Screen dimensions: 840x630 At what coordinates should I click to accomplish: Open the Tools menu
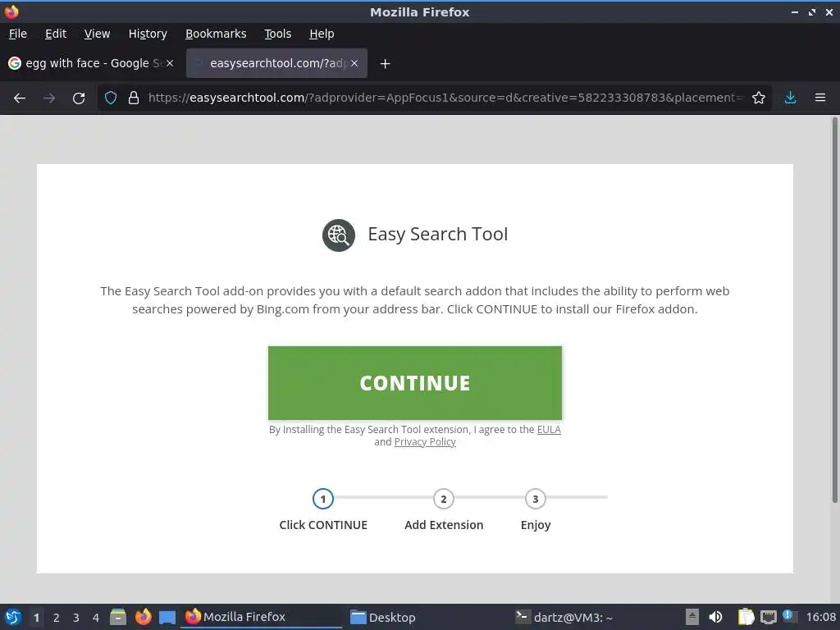pyautogui.click(x=277, y=34)
